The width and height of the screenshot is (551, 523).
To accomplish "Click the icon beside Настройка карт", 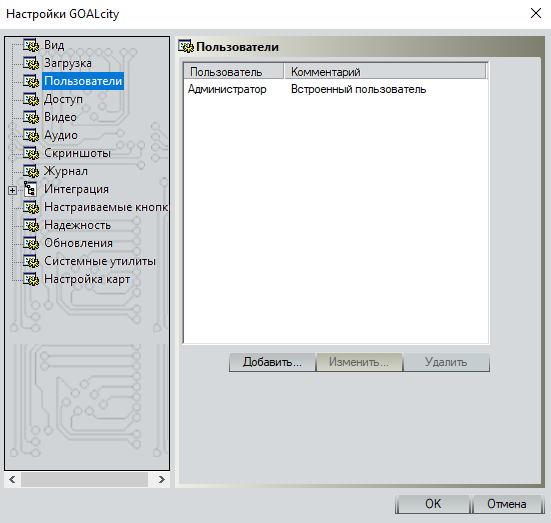I will pyautogui.click(x=31, y=279).
